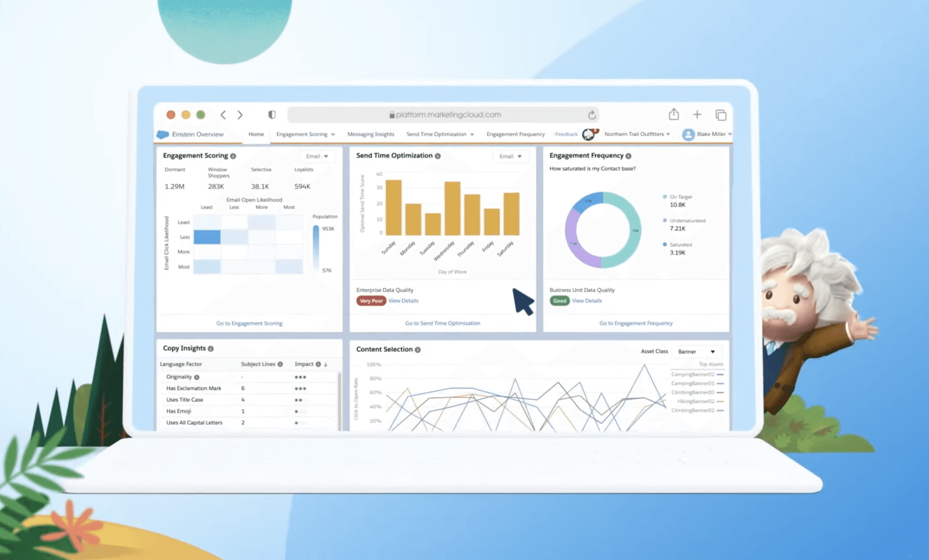Click Blake Miller user avatar
The height and width of the screenshot is (560, 929).
coord(688,134)
